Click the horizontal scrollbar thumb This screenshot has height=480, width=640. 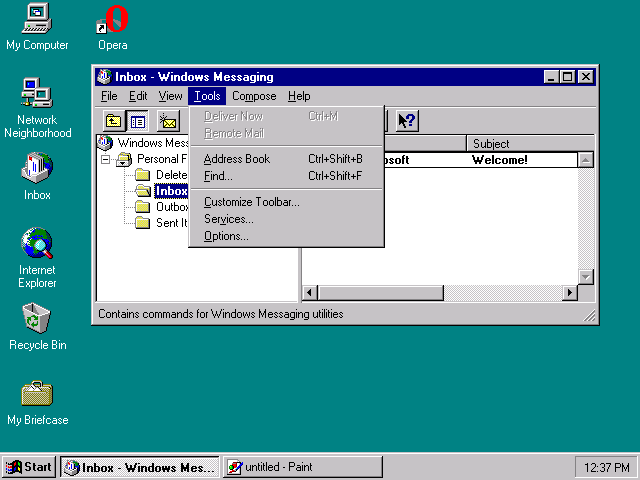pyautogui.click(x=380, y=293)
